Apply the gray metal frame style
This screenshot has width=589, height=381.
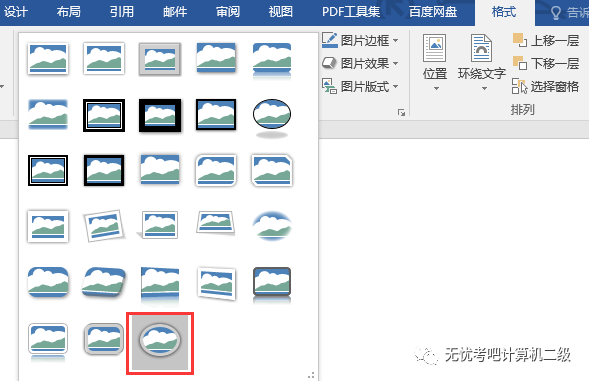click(160, 59)
